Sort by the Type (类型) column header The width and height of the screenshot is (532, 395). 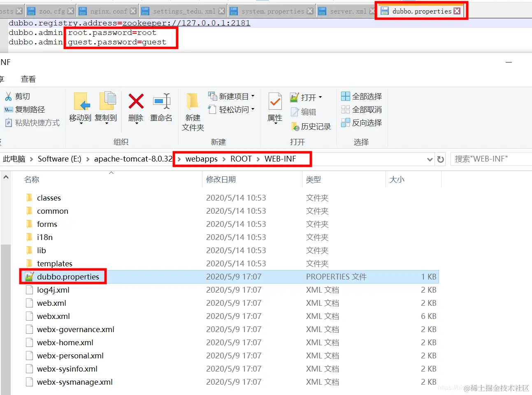(314, 180)
